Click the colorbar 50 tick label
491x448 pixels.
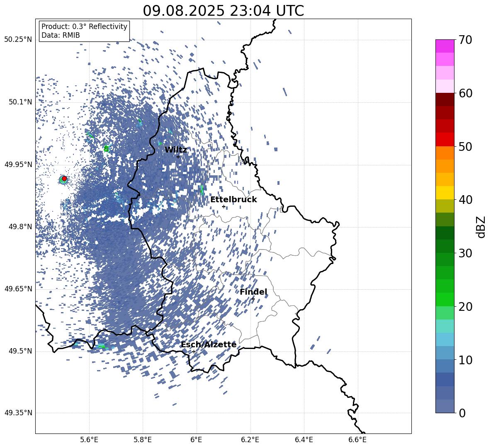465,146
